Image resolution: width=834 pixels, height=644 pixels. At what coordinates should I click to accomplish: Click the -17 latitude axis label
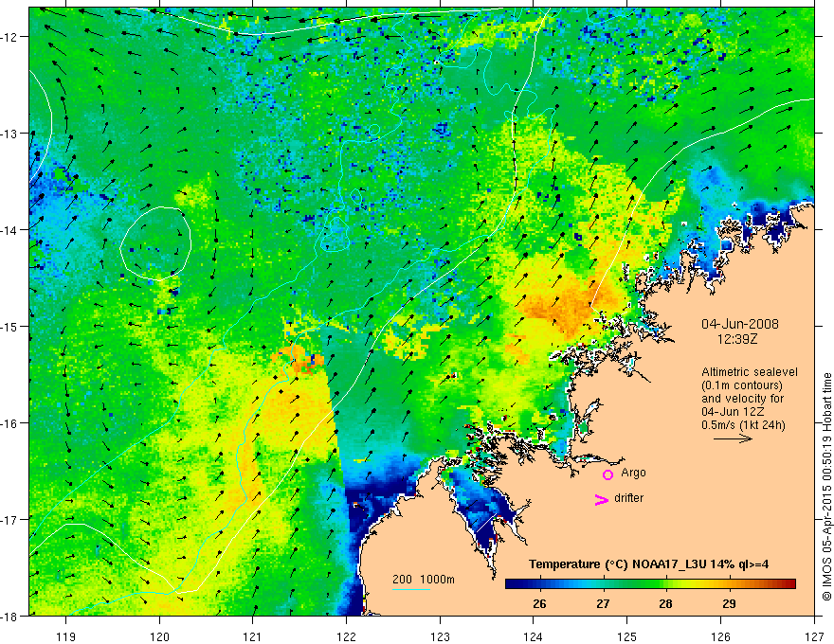(9, 519)
